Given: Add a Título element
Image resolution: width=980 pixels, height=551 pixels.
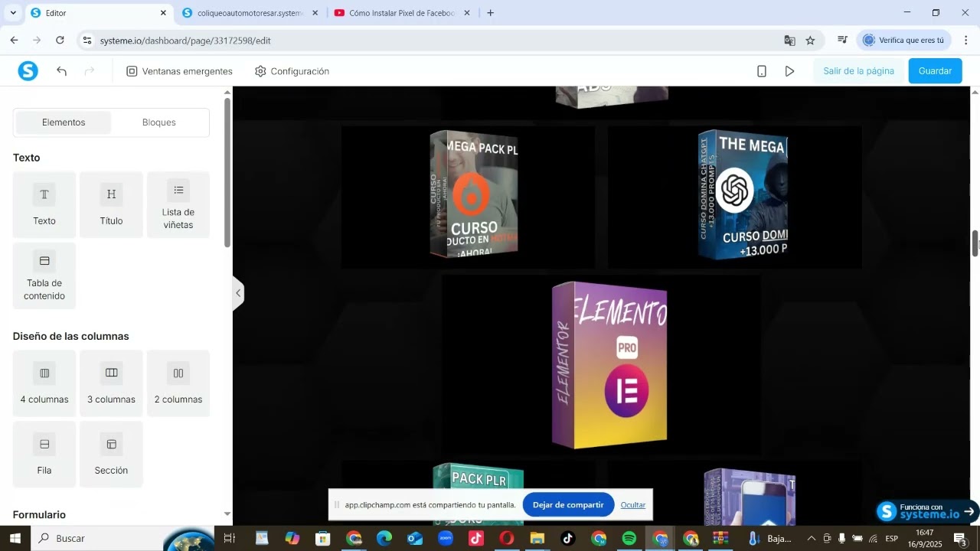Looking at the screenshot, I should (x=111, y=204).
